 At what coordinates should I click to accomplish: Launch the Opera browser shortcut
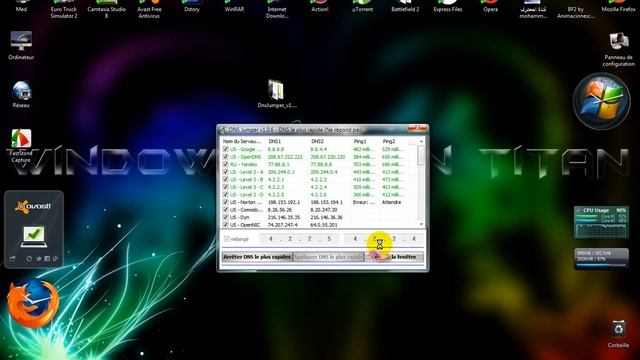click(x=490, y=6)
